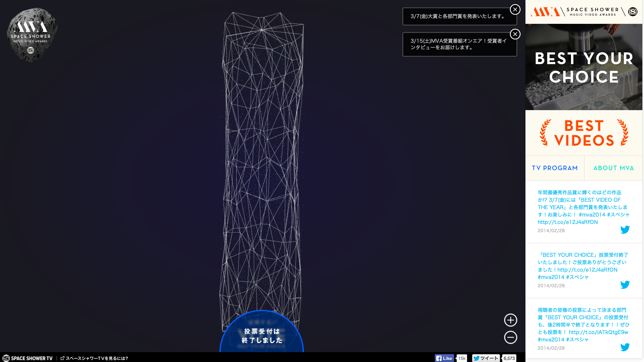644x362 pixels.
Task: Close the 3/15 MVA broadcast notification
Action: [515, 34]
